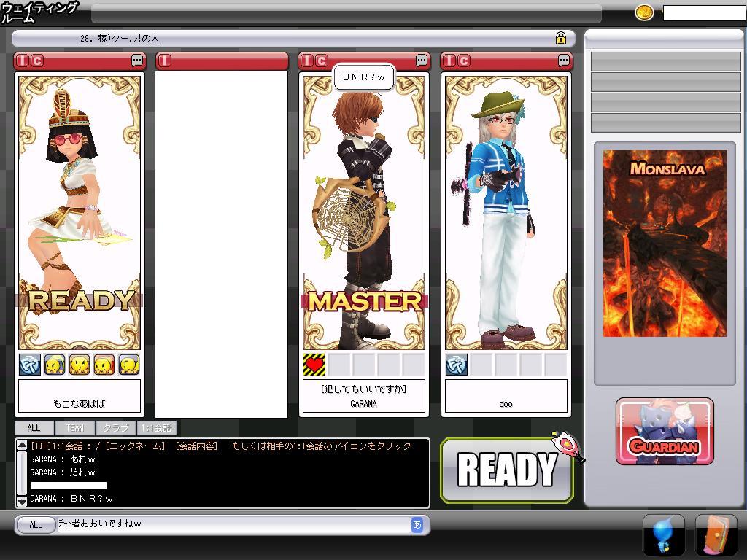Screen dimensions: 747x560
Task: Toggle Japanese input mode あ button
Action: [417, 524]
